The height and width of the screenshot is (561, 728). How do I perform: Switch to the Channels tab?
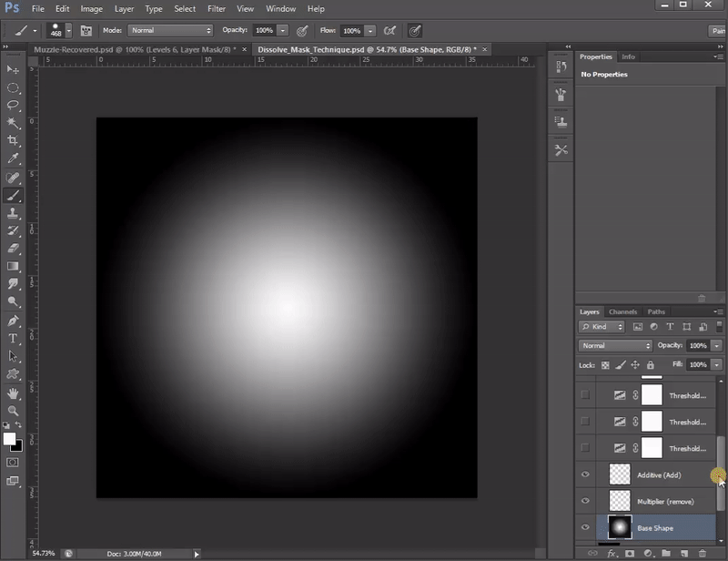[x=623, y=312]
